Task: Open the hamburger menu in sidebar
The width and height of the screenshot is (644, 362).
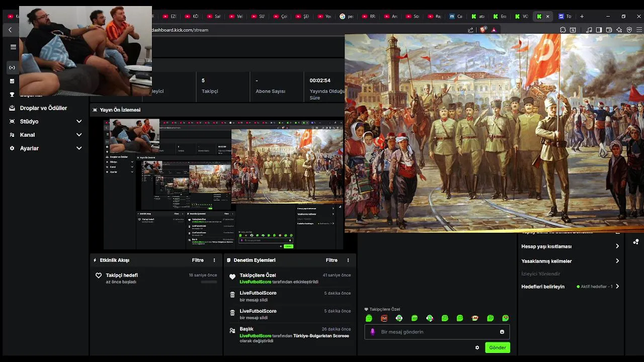Action: click(x=13, y=47)
